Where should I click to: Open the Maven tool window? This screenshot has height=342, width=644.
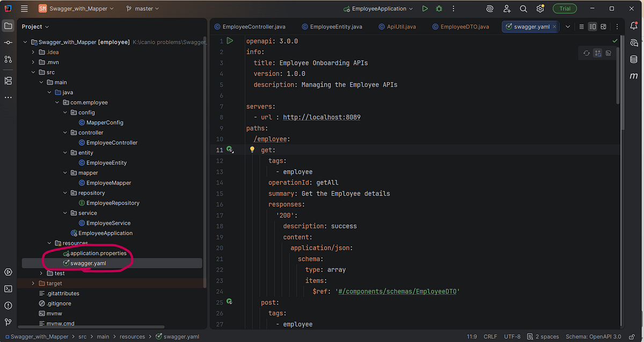tap(634, 76)
